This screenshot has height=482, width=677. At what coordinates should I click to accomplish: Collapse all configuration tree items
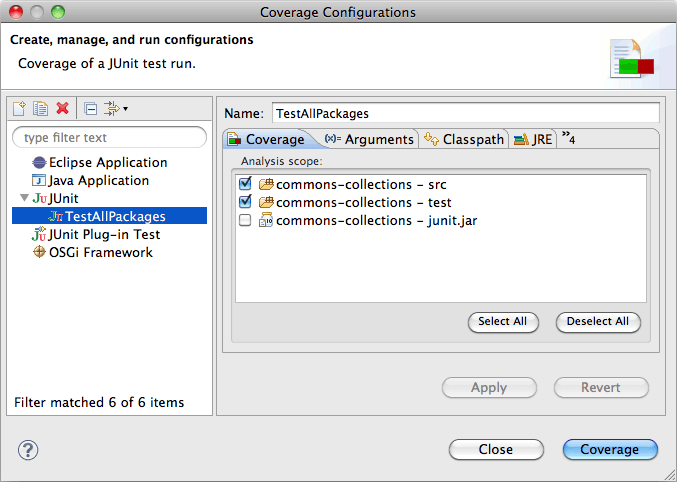pos(91,108)
